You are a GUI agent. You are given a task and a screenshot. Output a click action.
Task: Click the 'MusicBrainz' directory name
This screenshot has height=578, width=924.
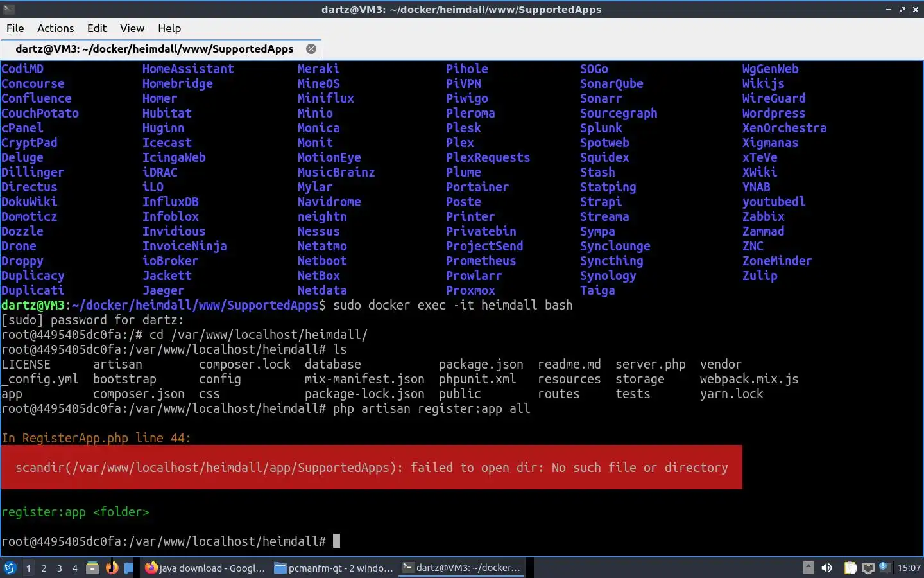(x=336, y=172)
